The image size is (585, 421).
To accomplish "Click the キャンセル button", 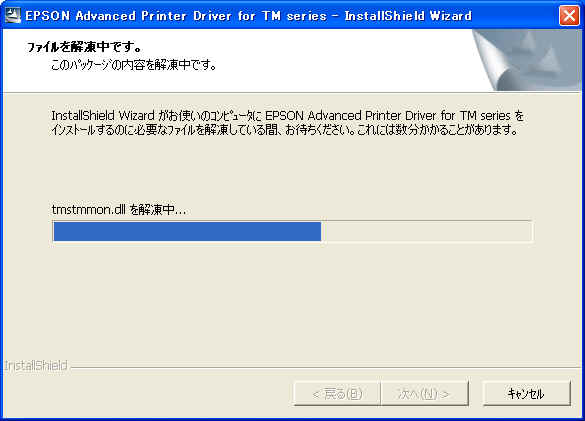I will coord(526,393).
